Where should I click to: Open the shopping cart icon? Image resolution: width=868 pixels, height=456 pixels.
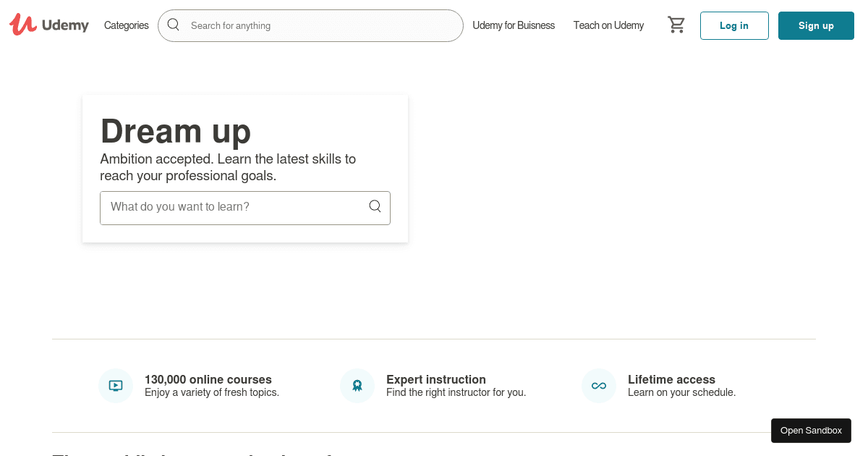tap(676, 25)
